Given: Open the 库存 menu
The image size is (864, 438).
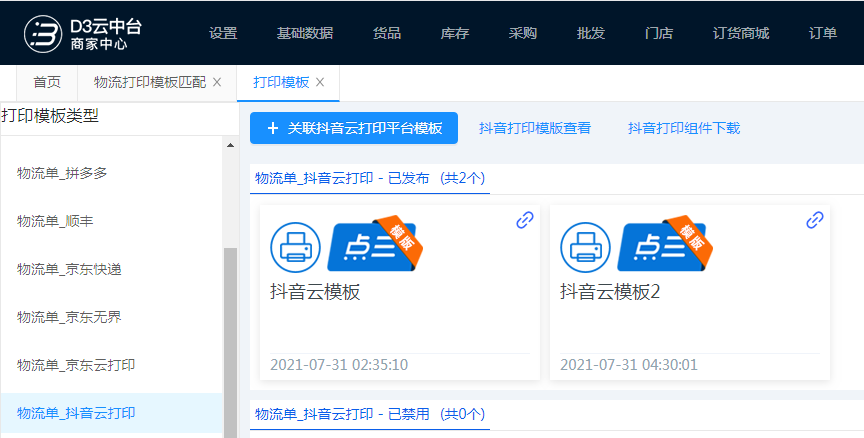Looking at the screenshot, I should (x=455, y=33).
